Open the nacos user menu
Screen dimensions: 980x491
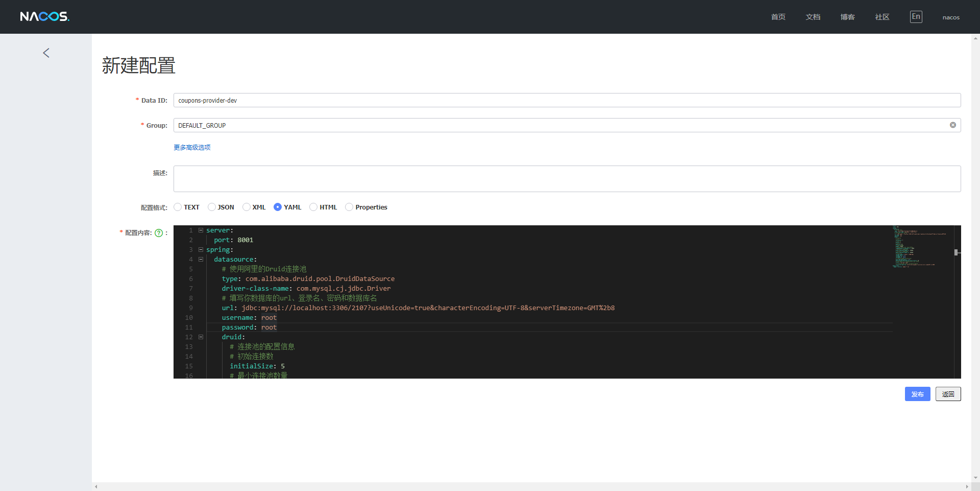[x=951, y=17]
